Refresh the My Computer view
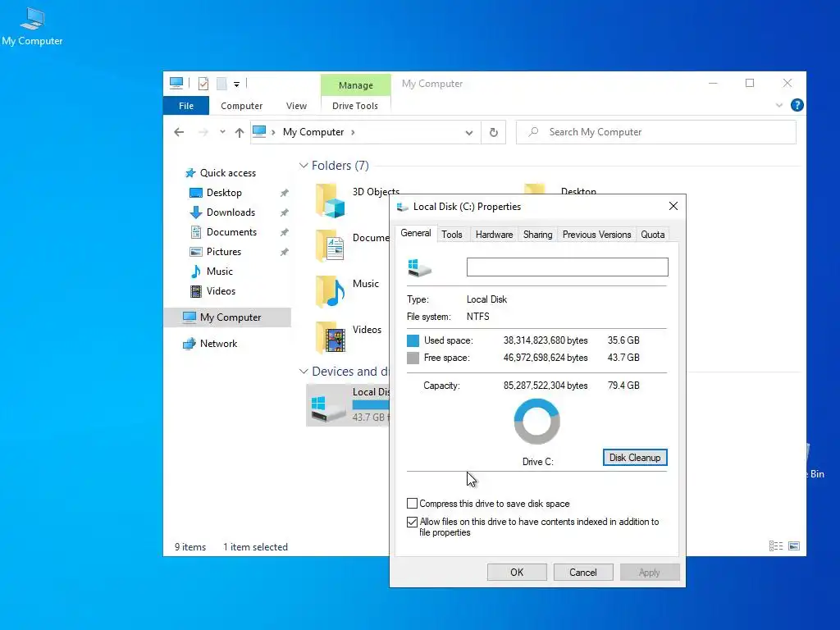The image size is (840, 630). 493,132
